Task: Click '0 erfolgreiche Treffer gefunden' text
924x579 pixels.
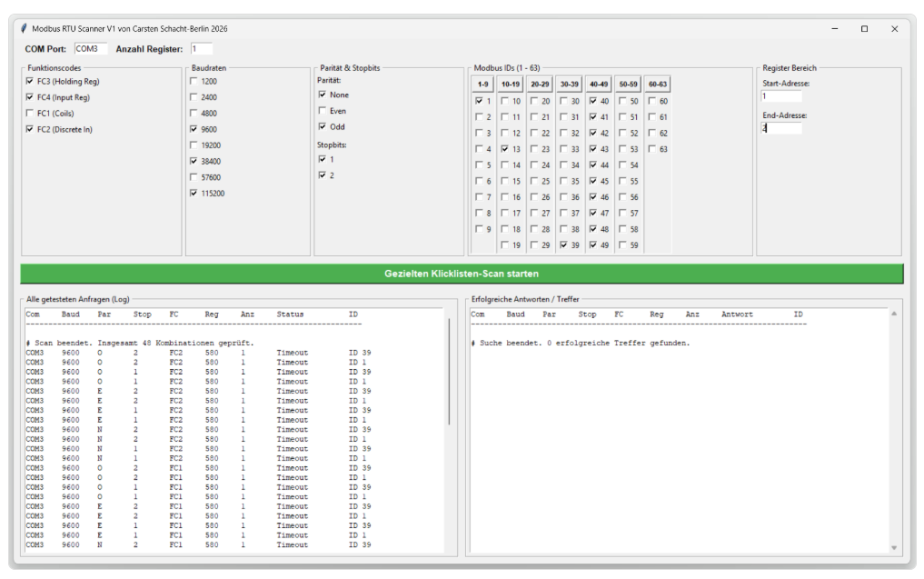Action: point(618,343)
